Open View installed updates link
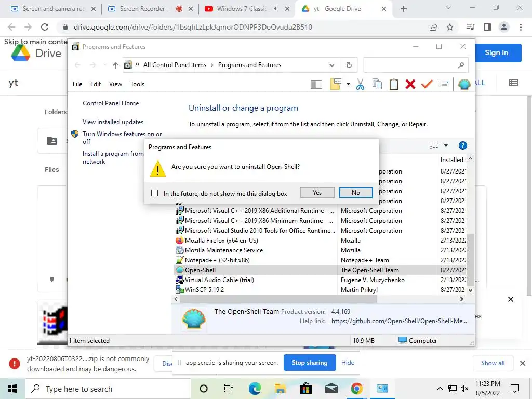 pyautogui.click(x=113, y=122)
